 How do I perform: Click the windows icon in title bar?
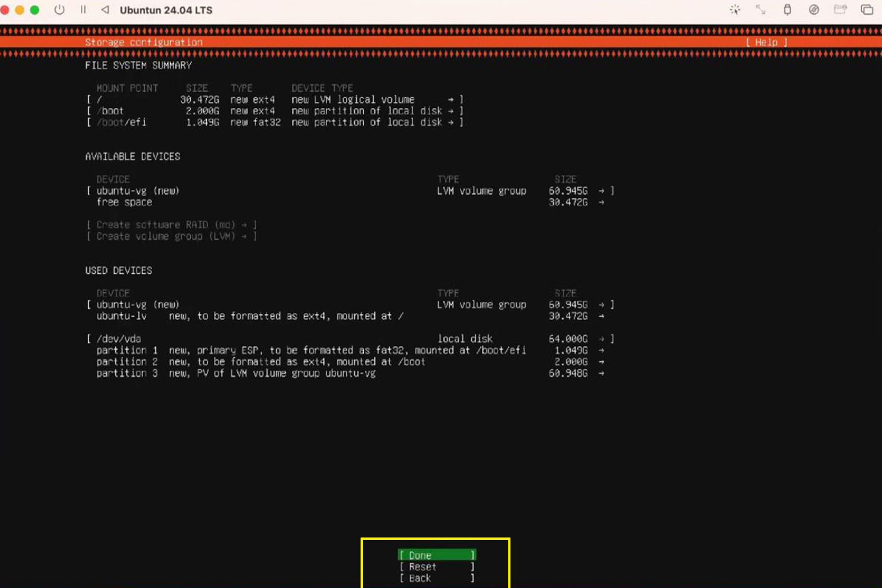(x=867, y=10)
